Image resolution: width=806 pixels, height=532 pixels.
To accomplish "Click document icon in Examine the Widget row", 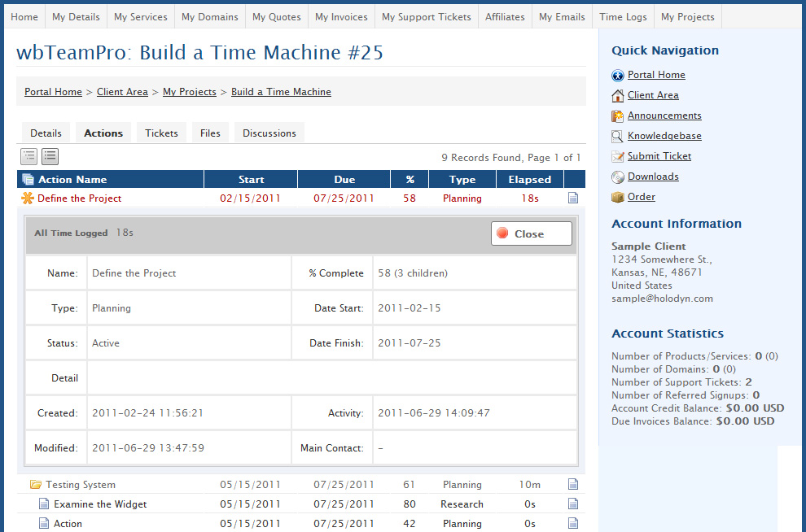I will click(x=573, y=504).
